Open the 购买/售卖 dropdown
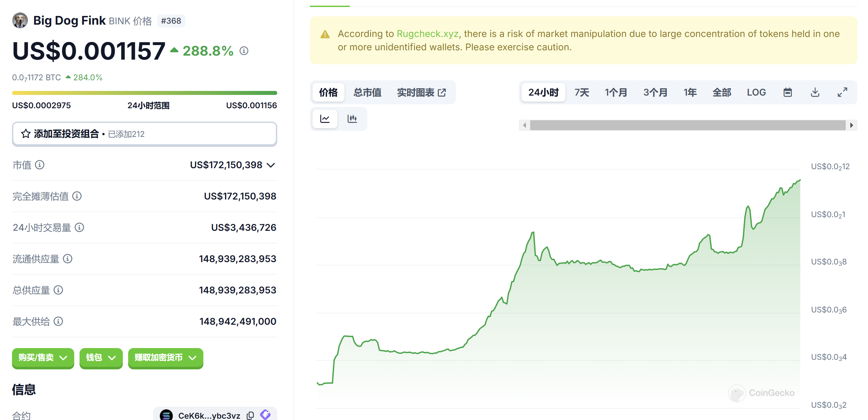The height and width of the screenshot is (420, 868). pyautogui.click(x=43, y=358)
